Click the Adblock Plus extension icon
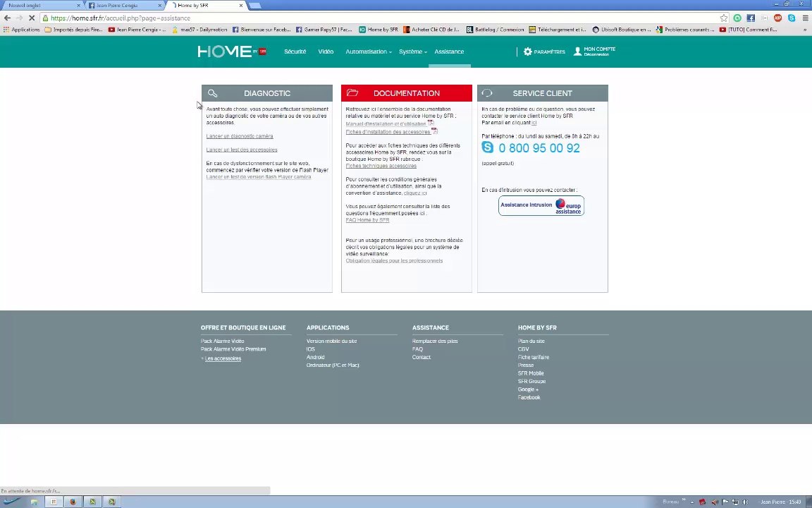812x508 pixels. 777,18
